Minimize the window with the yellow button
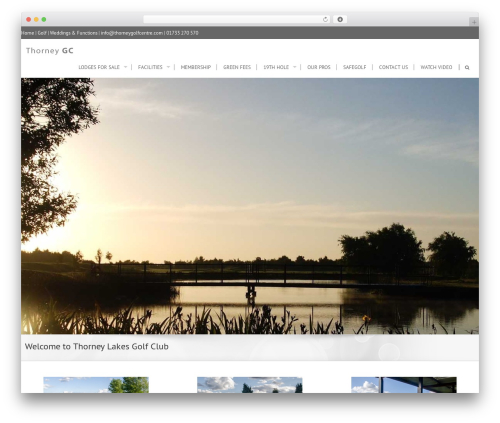 [x=36, y=19]
